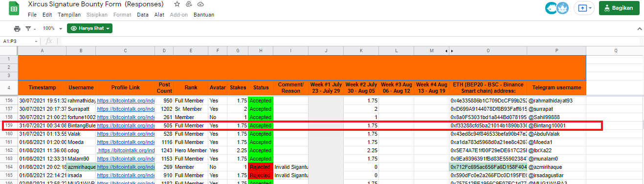
Task: Select row header 164
Action: 9,167
